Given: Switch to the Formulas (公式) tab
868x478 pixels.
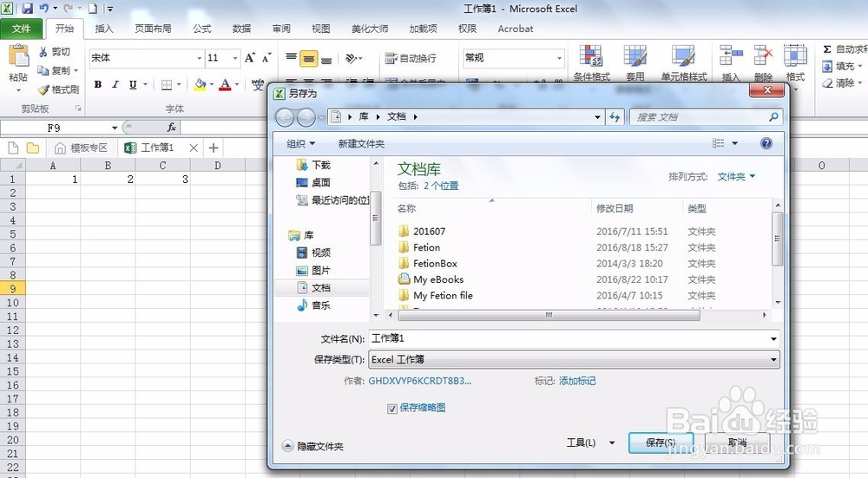Looking at the screenshot, I should [201, 29].
